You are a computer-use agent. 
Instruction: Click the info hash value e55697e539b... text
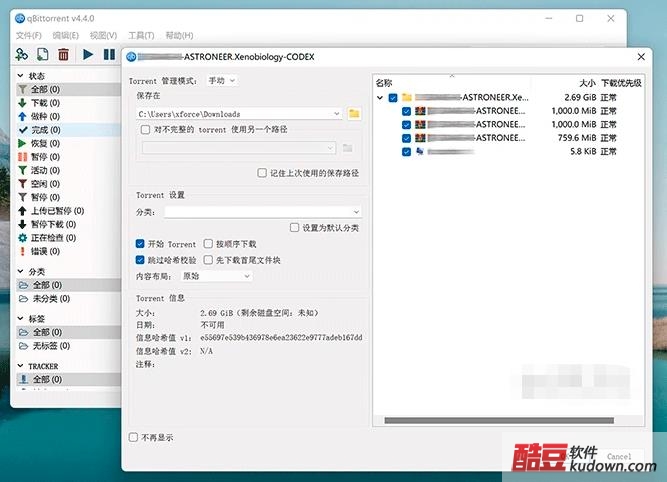tap(281, 337)
